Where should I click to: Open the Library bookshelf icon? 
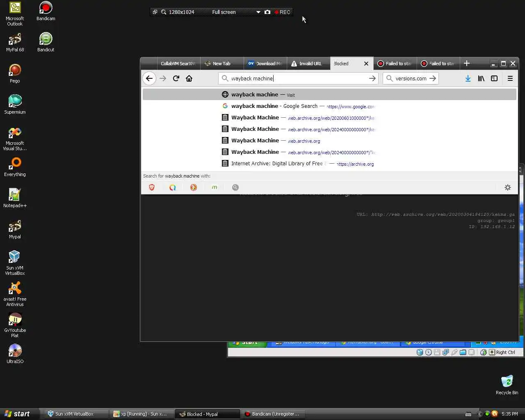click(x=481, y=78)
